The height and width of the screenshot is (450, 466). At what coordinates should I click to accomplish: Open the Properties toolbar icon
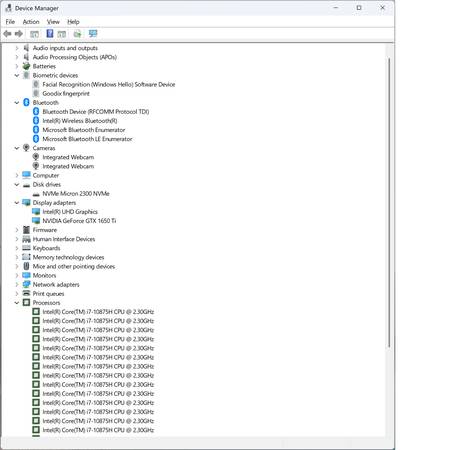click(x=34, y=34)
